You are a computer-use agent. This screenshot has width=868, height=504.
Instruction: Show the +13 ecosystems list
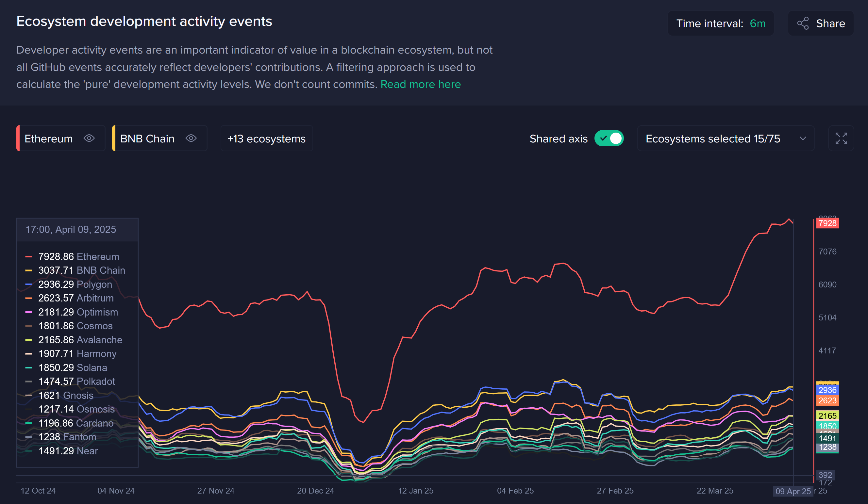point(266,138)
